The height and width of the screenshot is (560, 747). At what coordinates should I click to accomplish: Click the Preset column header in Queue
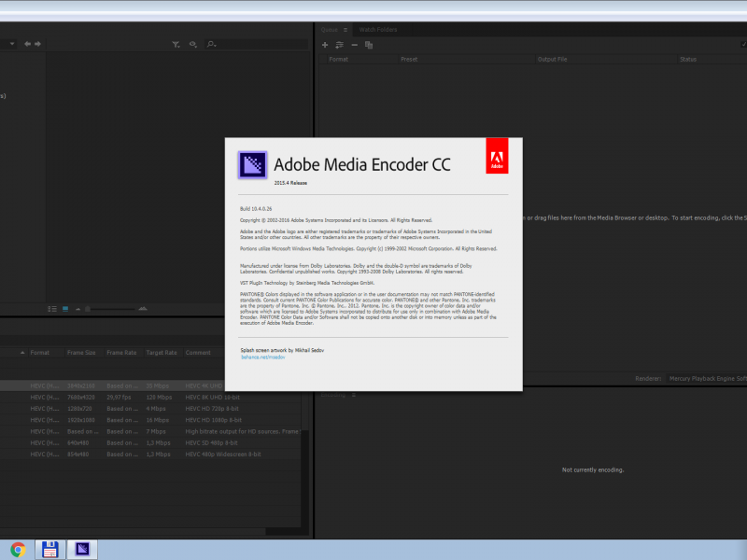[409, 60]
